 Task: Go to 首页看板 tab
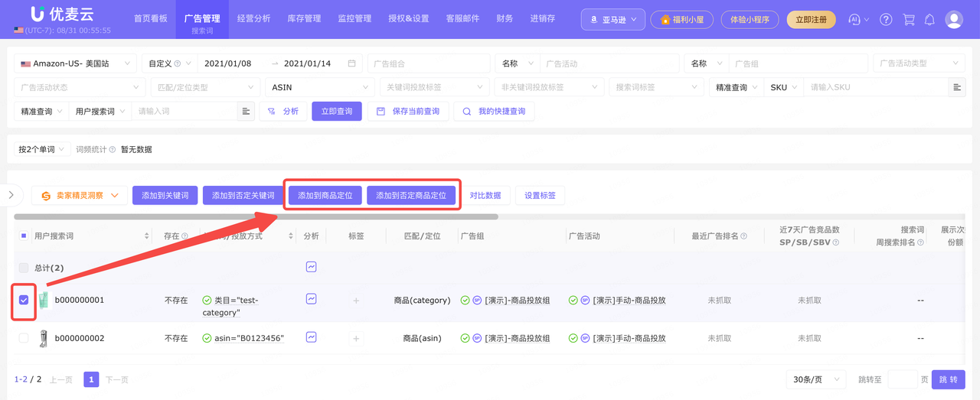coord(150,18)
